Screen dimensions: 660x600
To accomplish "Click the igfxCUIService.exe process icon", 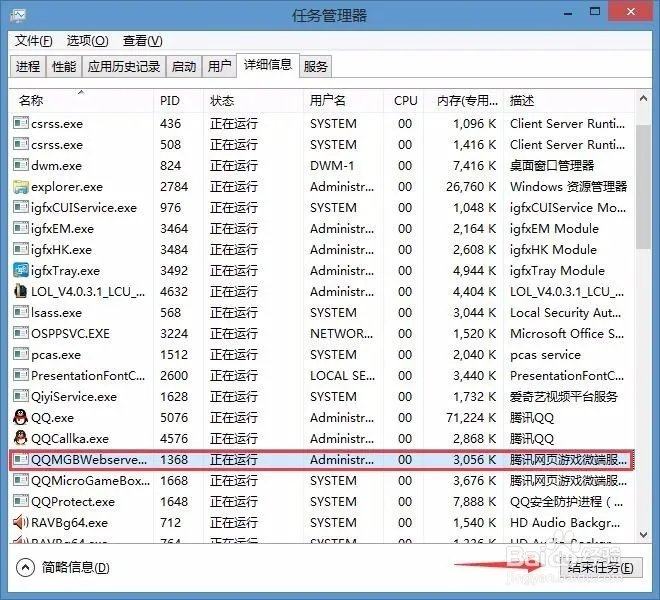I will point(20,207).
